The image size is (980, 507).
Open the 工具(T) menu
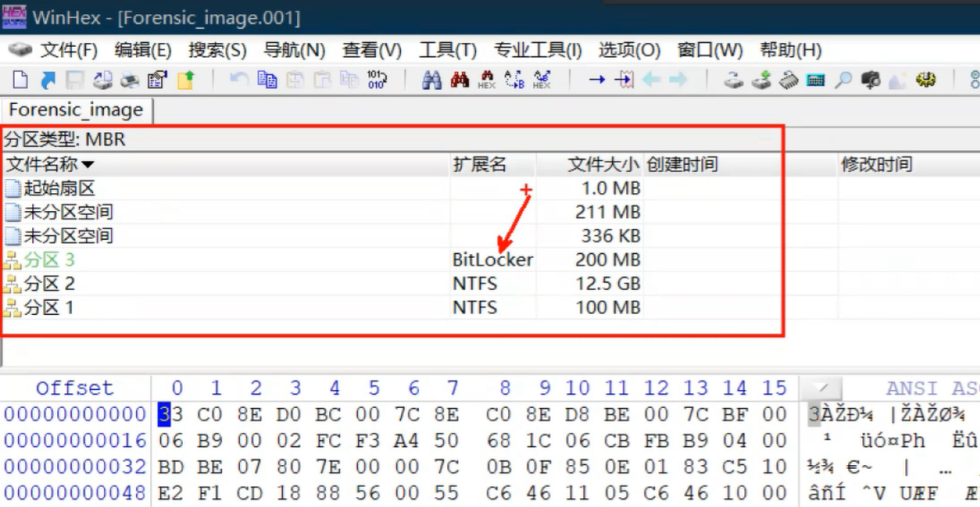pyautogui.click(x=447, y=50)
